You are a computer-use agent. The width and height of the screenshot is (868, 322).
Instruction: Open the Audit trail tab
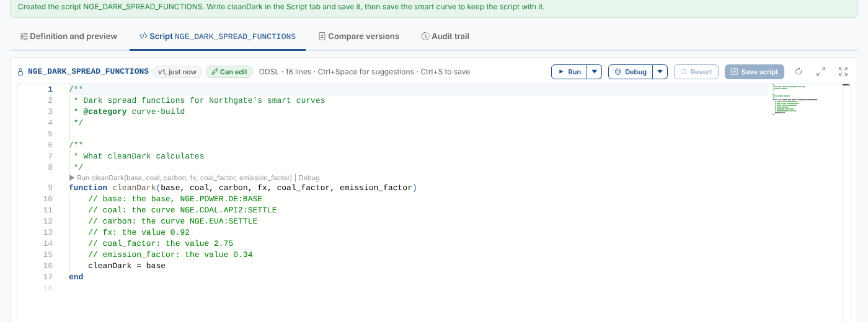[x=445, y=37]
